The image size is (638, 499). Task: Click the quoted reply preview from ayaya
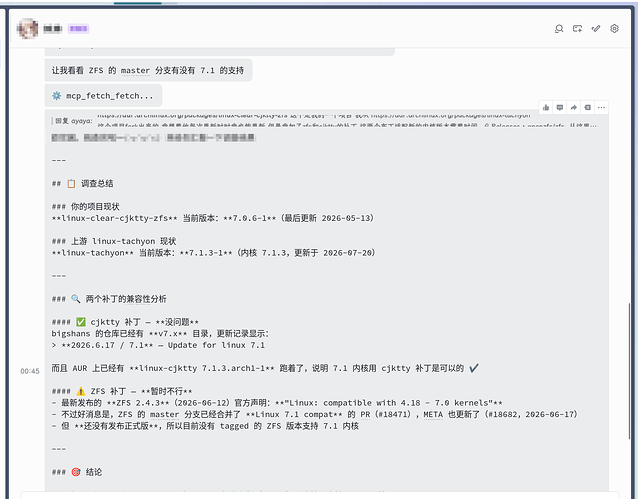click(326, 120)
